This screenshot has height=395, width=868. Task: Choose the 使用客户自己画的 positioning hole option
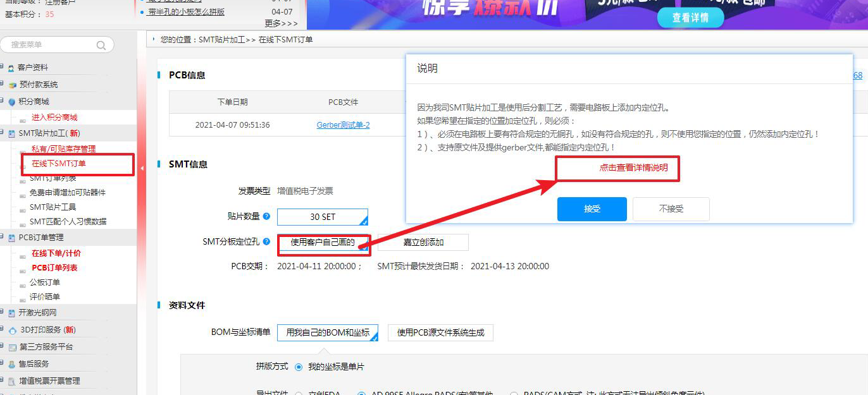coord(323,242)
